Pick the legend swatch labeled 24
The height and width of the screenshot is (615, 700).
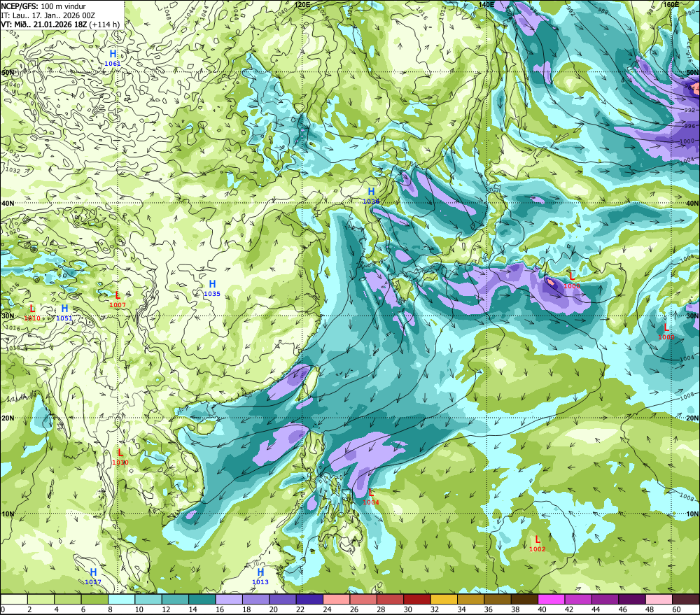click(337, 600)
